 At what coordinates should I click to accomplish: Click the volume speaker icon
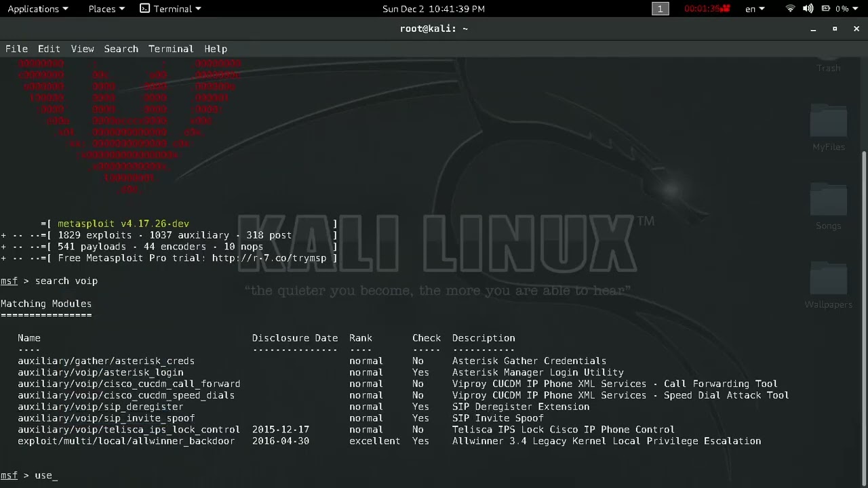click(x=808, y=9)
